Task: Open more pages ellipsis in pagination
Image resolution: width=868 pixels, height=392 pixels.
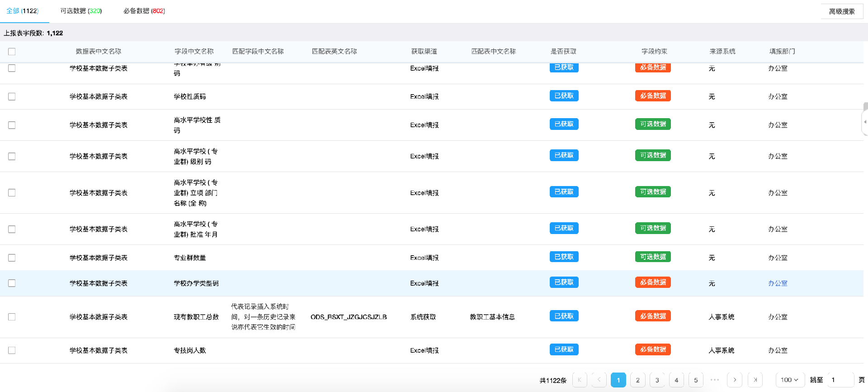Action: [x=715, y=380]
